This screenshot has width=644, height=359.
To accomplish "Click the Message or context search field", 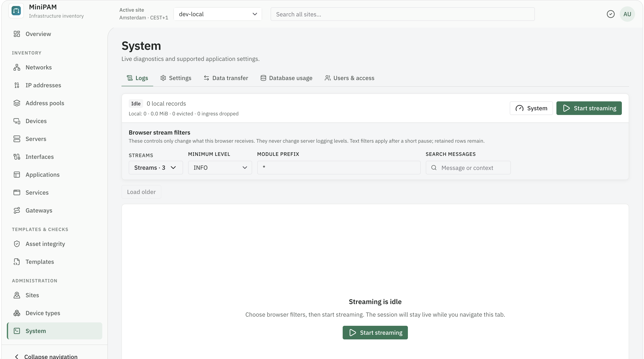I will coord(468,168).
